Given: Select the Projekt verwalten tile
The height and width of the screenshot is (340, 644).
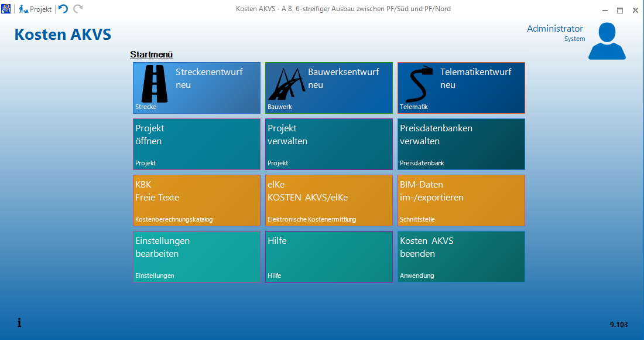Looking at the screenshot, I should coord(329,144).
